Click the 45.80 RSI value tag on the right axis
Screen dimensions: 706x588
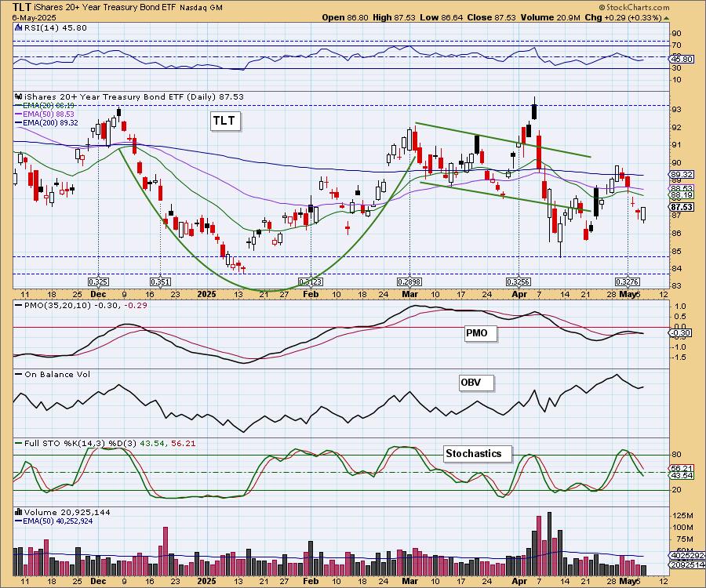coord(681,60)
